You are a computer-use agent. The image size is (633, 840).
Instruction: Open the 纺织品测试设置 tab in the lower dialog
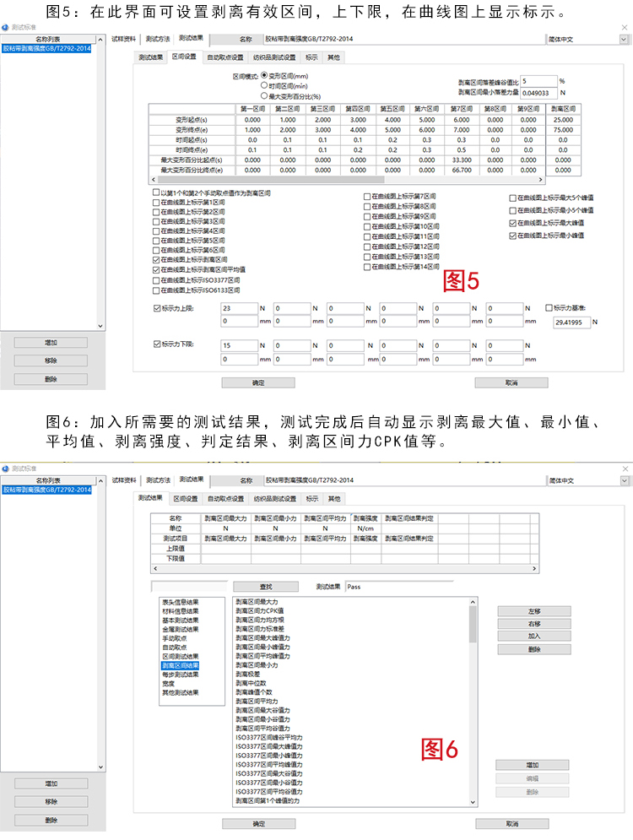click(274, 499)
